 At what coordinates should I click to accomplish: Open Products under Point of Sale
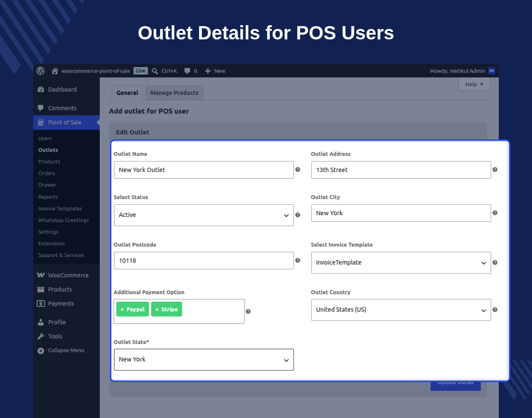49,162
